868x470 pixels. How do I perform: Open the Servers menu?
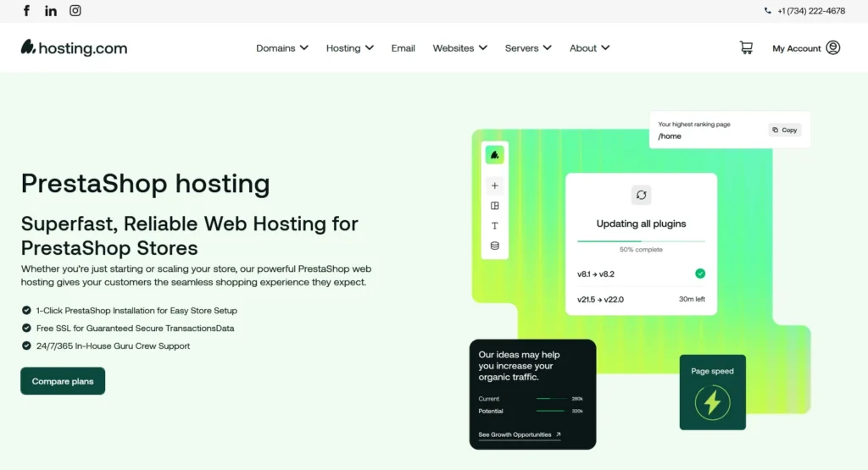[x=521, y=48]
